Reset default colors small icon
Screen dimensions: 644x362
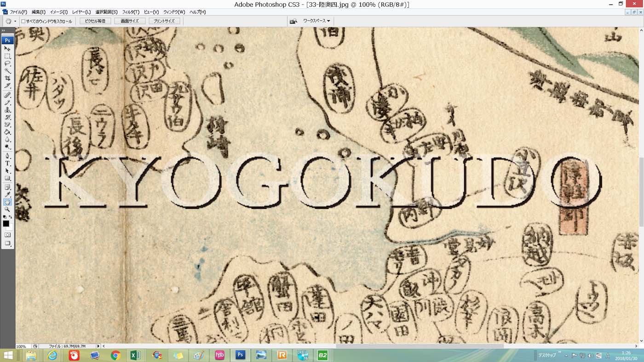point(5,217)
